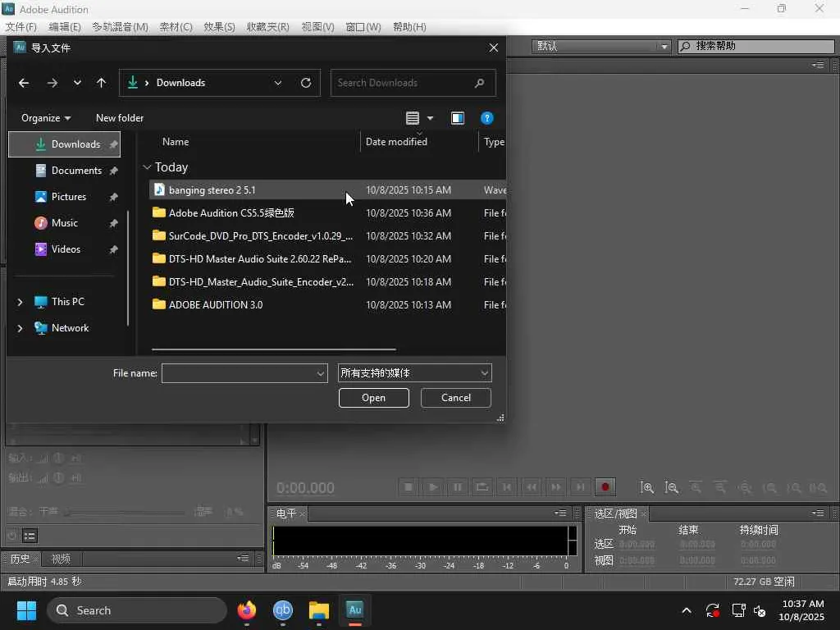Open the recent locations dropdown arrow
This screenshot has height=630, width=840.
tap(77, 83)
